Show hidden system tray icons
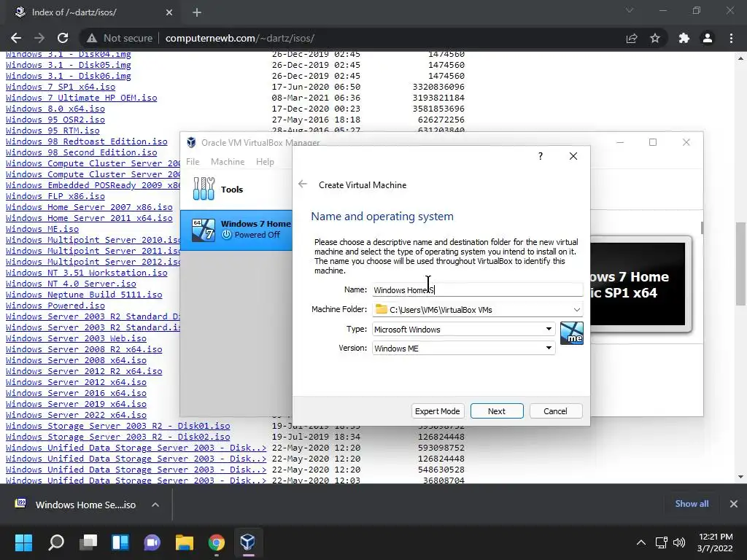This screenshot has height=560, width=747. [641, 542]
